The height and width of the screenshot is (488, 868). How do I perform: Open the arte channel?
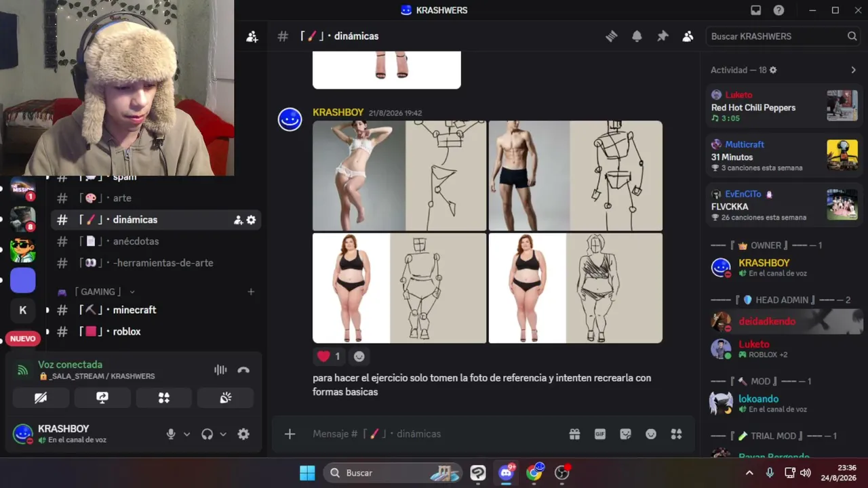(x=156, y=198)
